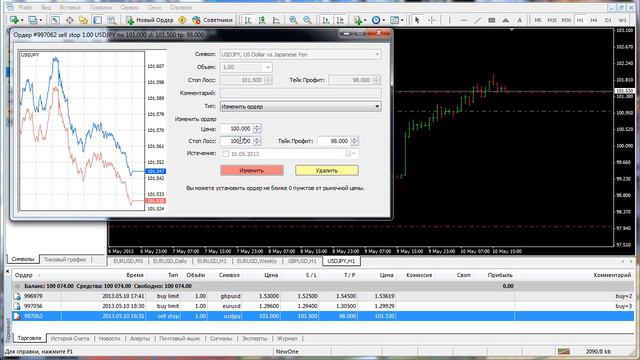The image size is (640, 360).
Task: Switch to the D1 timeframe
Action: click(x=608, y=20)
